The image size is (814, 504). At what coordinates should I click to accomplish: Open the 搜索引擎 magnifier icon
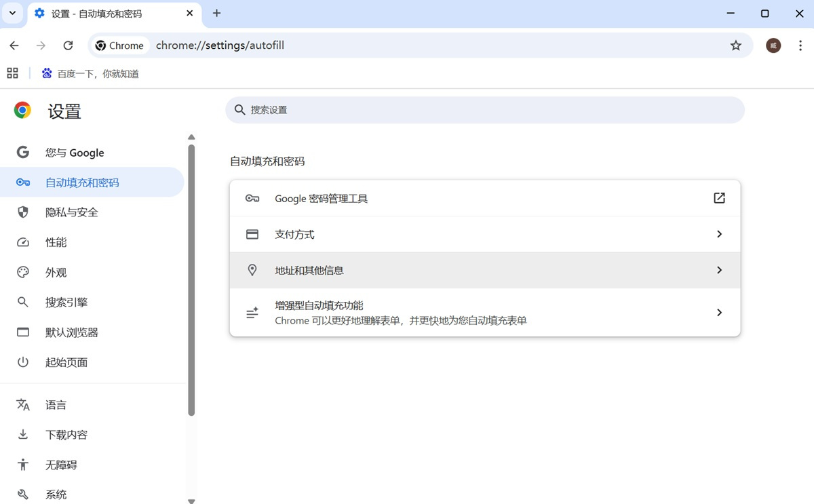point(22,302)
